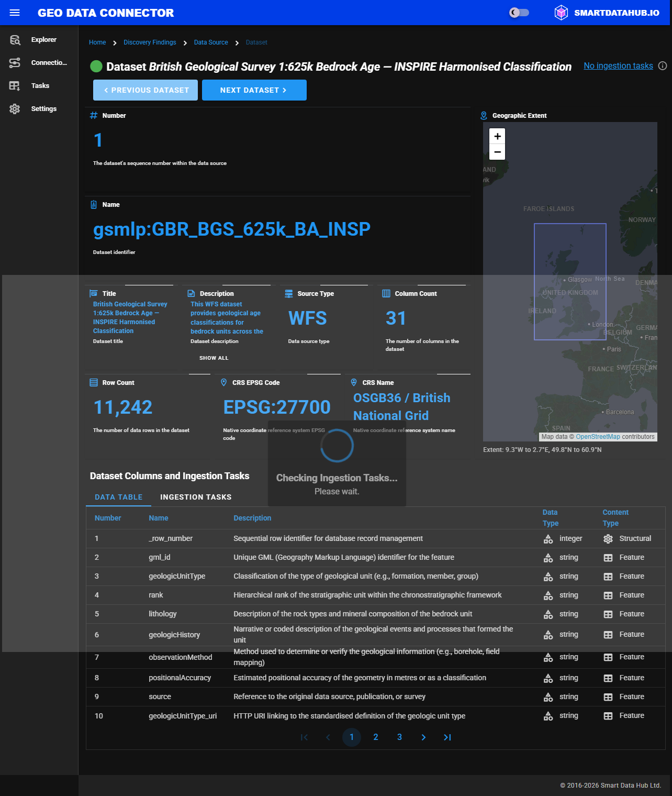Image resolution: width=672 pixels, height=796 pixels.
Task: Select the positionalAccuracy column name
Action: click(180, 678)
